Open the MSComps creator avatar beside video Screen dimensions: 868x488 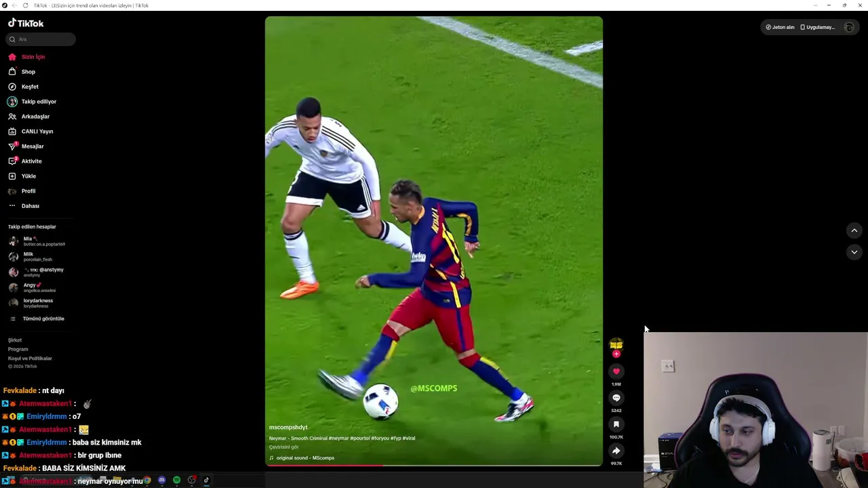616,344
